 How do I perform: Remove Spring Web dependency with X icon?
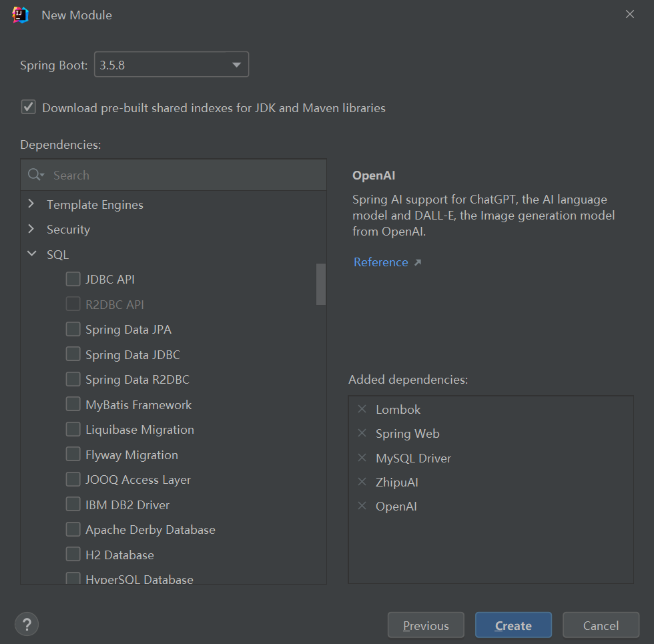(x=362, y=434)
